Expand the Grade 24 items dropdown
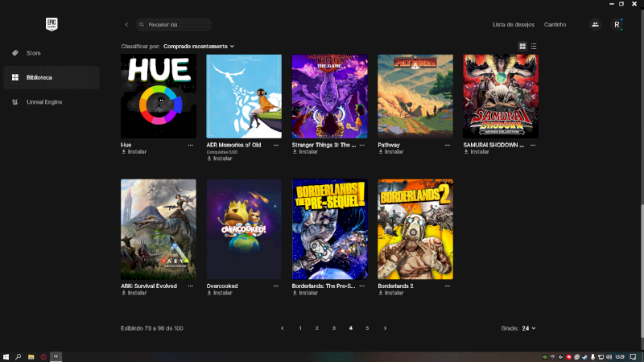Screen dimensions: 644x362 528,328
